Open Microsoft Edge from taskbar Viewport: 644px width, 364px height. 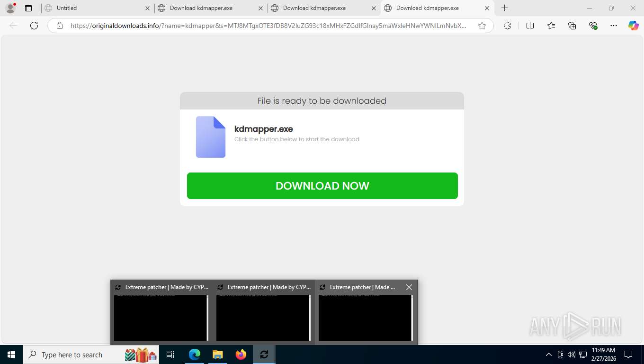point(195,355)
